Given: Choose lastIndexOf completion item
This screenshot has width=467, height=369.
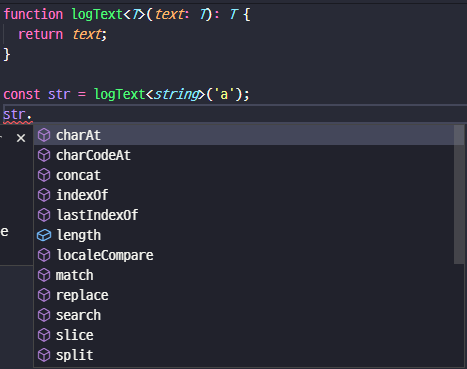Looking at the screenshot, I should coord(249,215).
